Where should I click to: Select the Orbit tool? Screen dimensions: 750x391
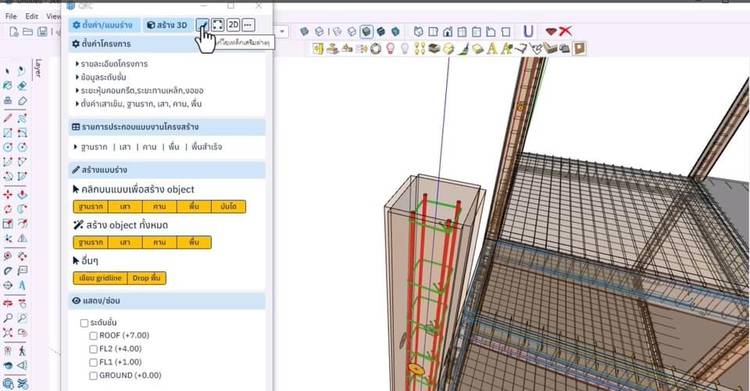point(8,303)
